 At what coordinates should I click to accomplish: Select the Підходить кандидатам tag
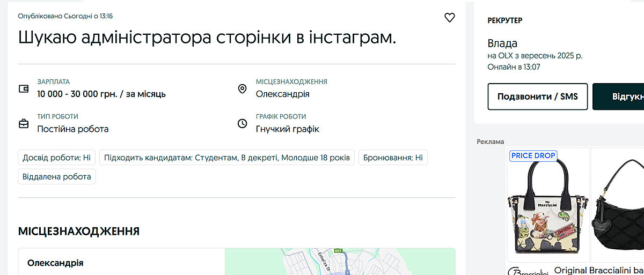(x=227, y=158)
